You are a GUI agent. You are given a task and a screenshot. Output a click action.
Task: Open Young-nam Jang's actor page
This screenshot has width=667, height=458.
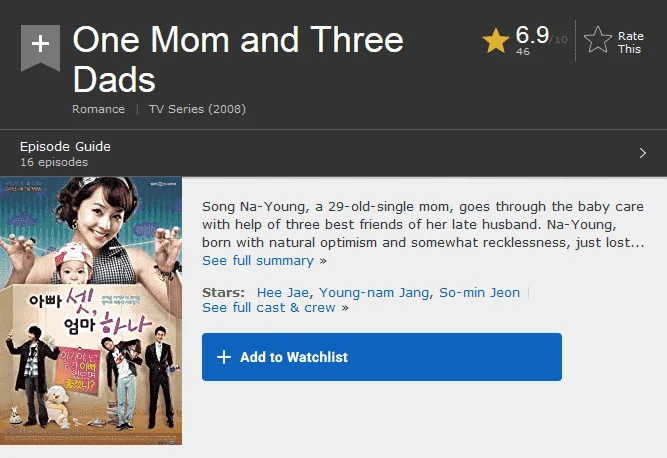pyautogui.click(x=374, y=293)
